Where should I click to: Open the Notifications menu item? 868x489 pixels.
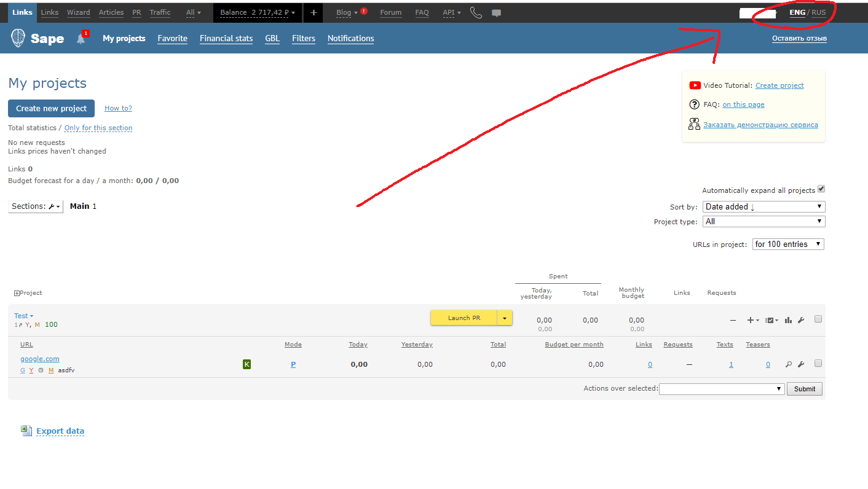350,38
